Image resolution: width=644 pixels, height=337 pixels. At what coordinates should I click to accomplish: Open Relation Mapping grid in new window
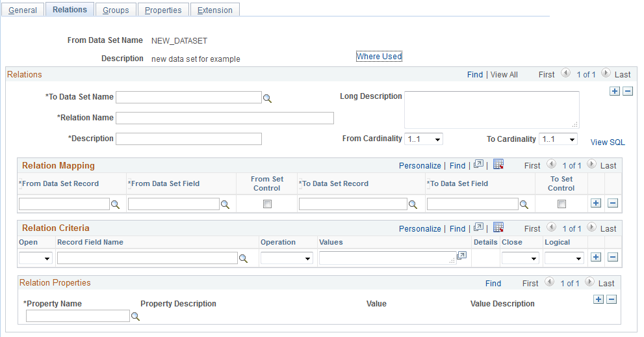tap(478, 165)
